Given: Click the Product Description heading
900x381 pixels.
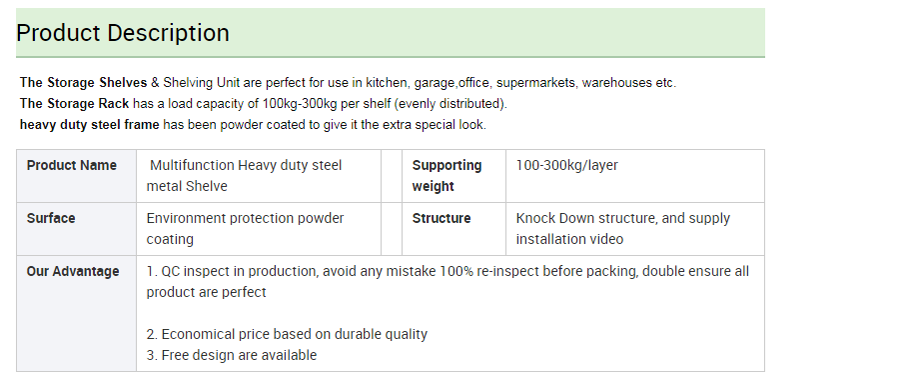Looking at the screenshot, I should pos(123,33).
